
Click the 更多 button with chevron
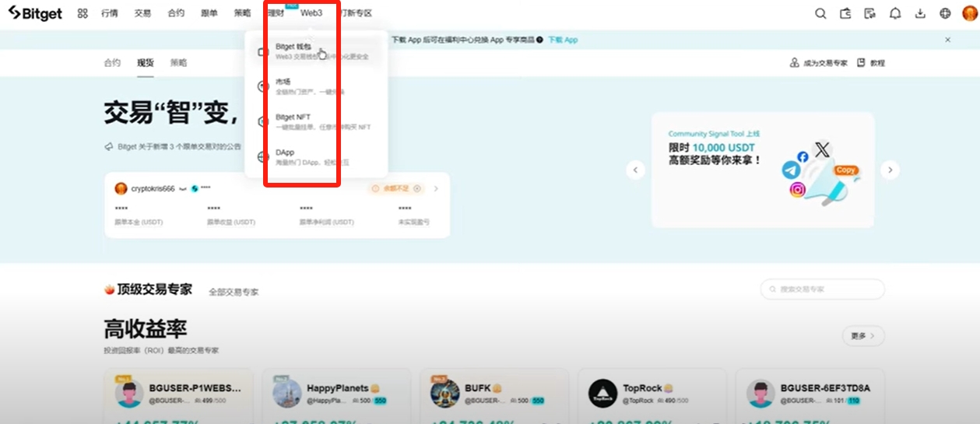tap(863, 336)
